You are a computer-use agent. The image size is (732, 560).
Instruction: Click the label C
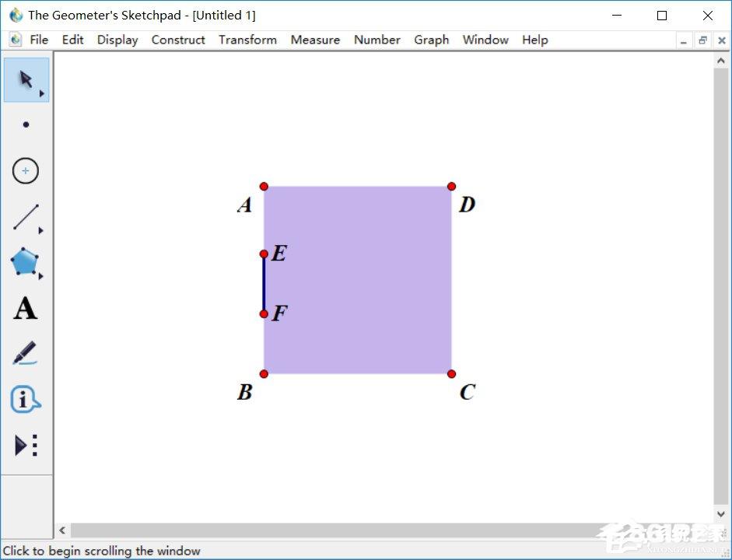(468, 392)
